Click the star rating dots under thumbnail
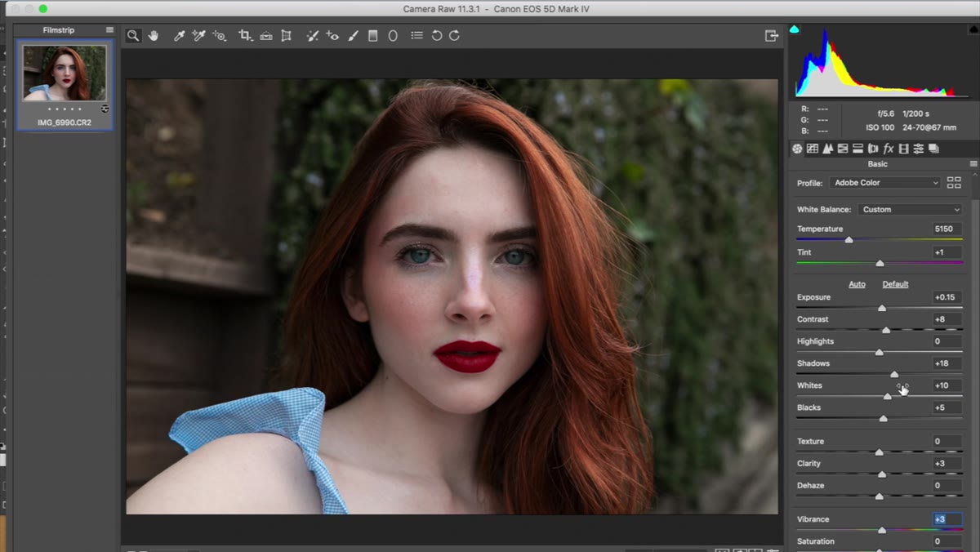This screenshot has width=980, height=552. pyautogui.click(x=64, y=109)
